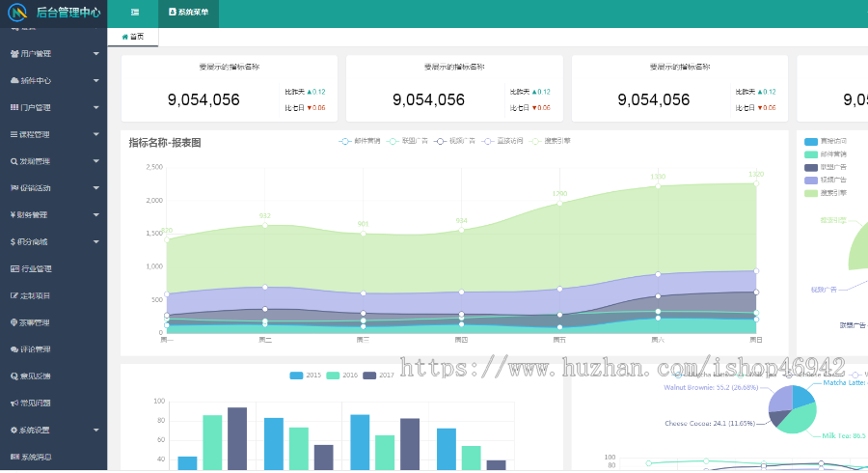868x473 pixels.
Task: Click the 定制项目 edit icon
Action: tap(14, 295)
